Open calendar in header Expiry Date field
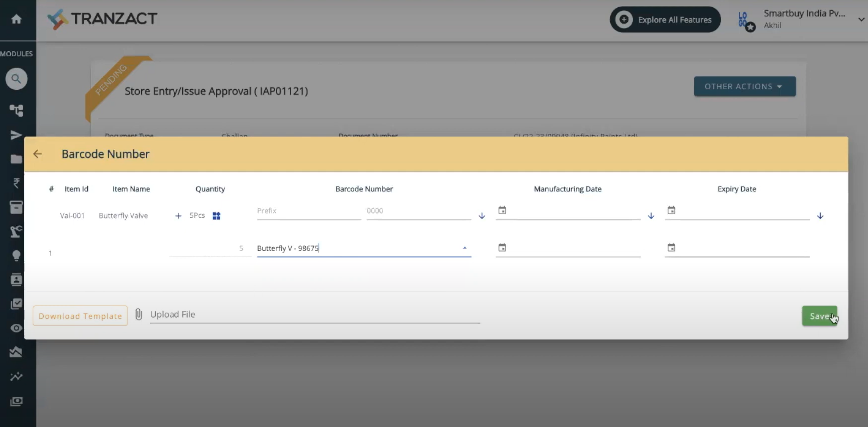 [671, 210]
